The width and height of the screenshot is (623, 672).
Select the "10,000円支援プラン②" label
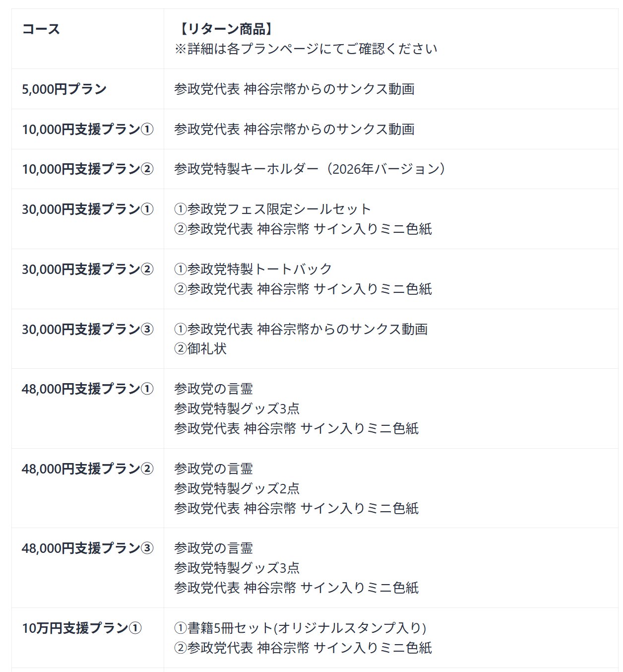pyautogui.click(x=88, y=169)
